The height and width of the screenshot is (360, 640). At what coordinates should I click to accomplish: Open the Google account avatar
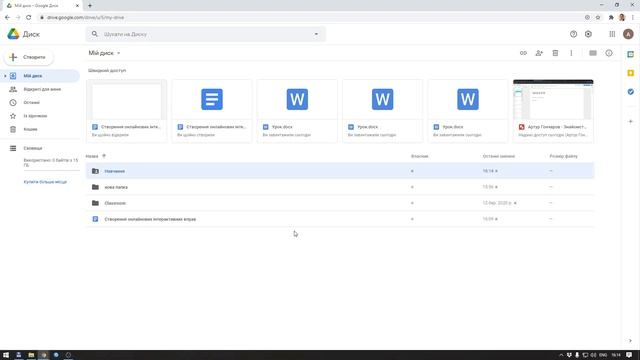click(x=628, y=34)
